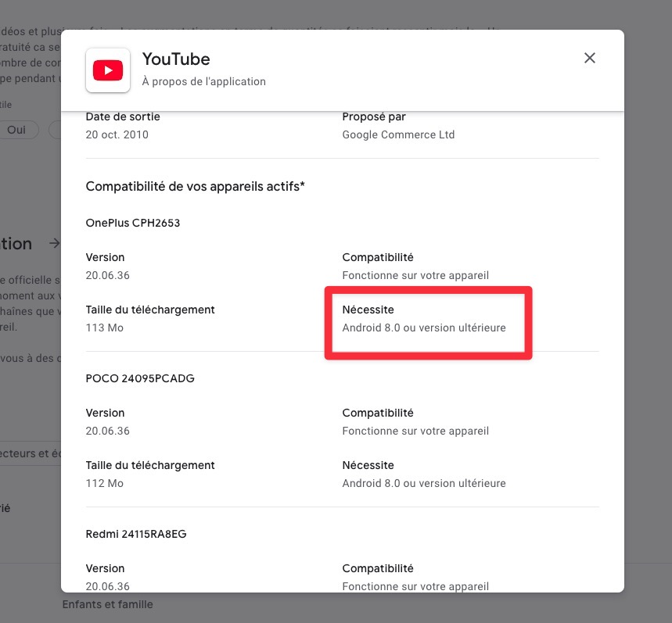Click the 'Compatibilité de vos appareils actifs' heading

coord(195,186)
